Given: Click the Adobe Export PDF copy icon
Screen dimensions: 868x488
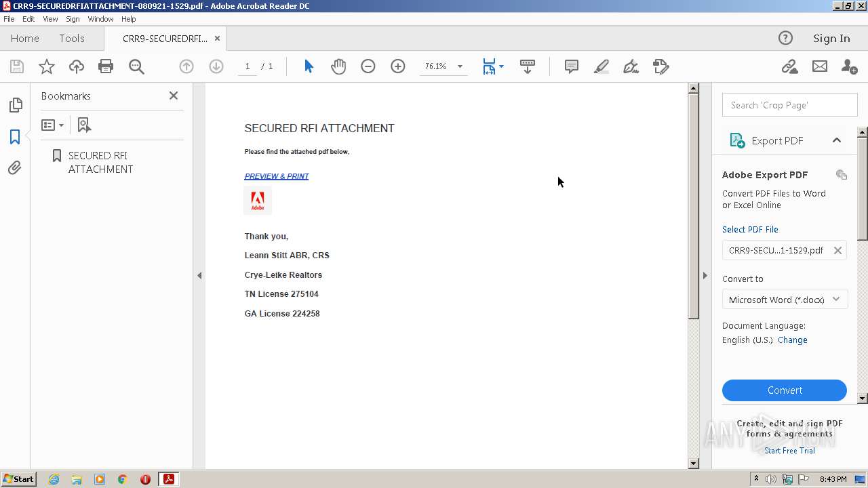Looking at the screenshot, I should click(842, 175).
